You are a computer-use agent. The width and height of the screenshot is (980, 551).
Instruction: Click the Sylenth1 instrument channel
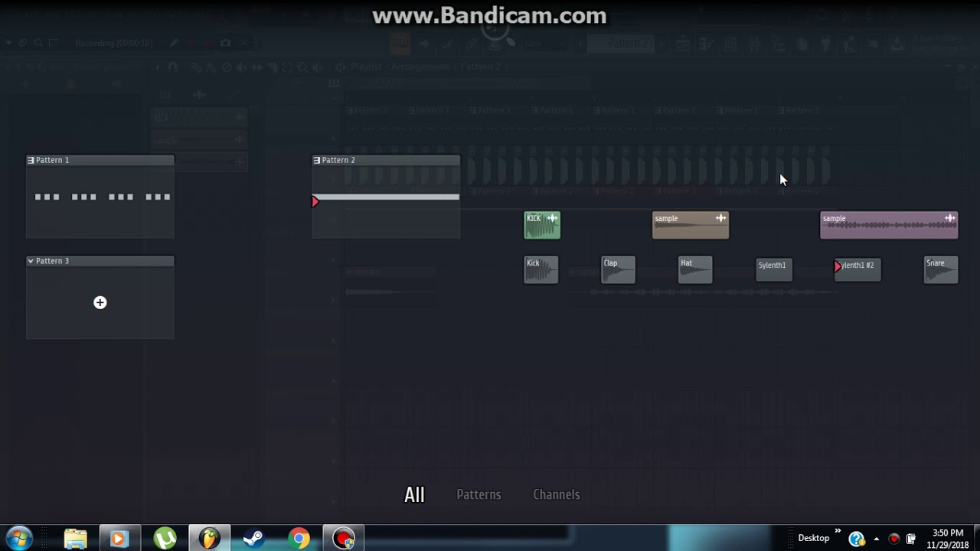[773, 270]
